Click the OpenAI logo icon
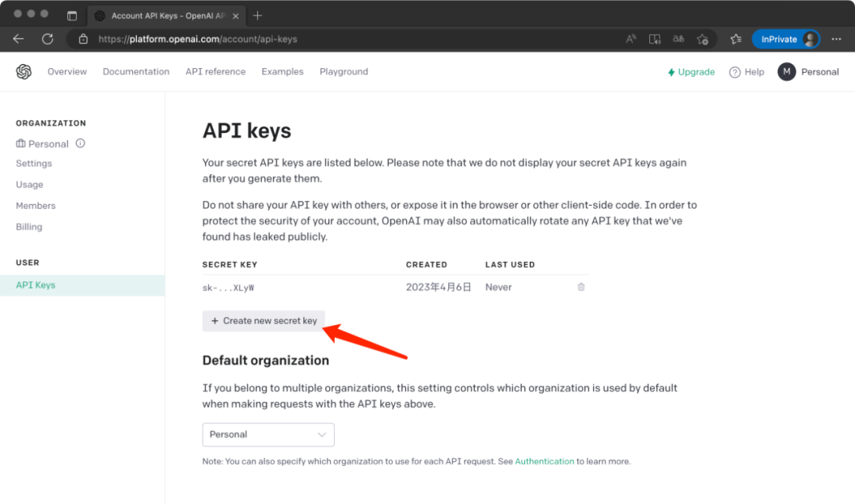The image size is (855, 504). [x=24, y=72]
